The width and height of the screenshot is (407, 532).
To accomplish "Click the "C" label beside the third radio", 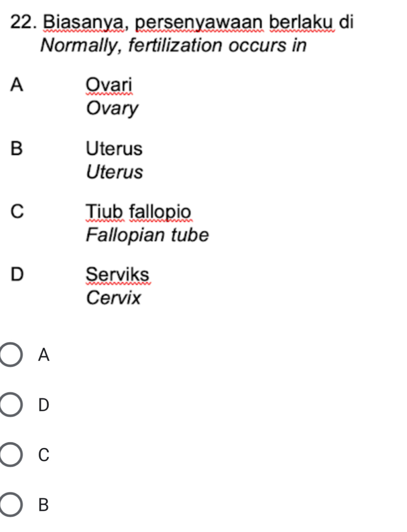I will point(44,455).
